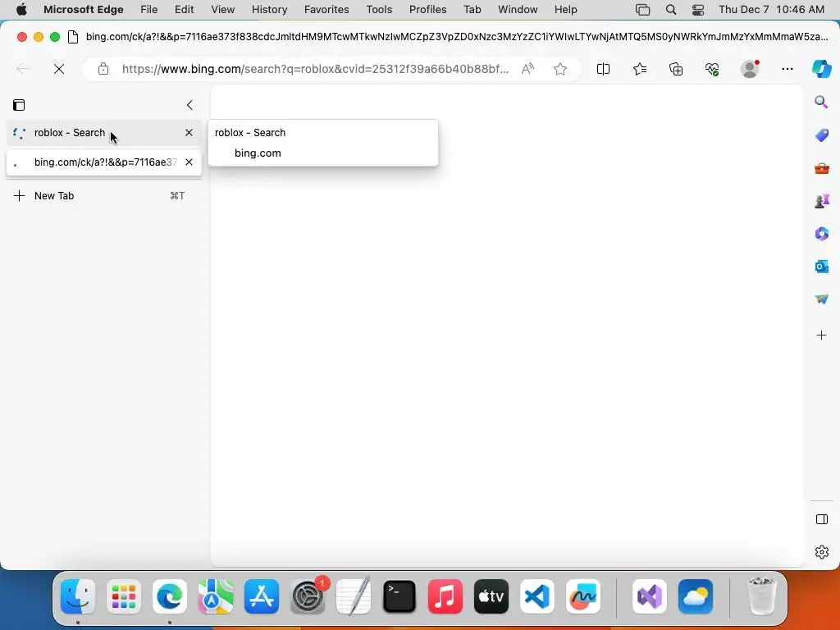Add this page to favorites star
This screenshot has height=630, width=840.
tap(560, 69)
